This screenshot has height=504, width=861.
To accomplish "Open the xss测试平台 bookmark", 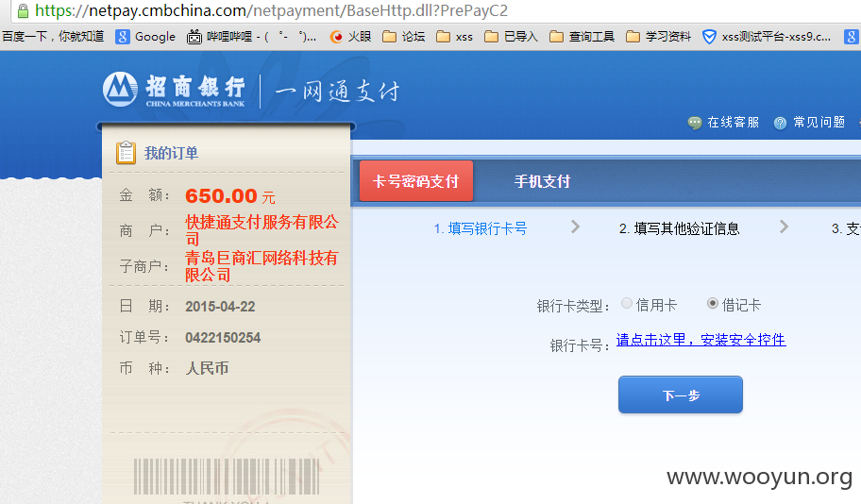I will point(767,37).
